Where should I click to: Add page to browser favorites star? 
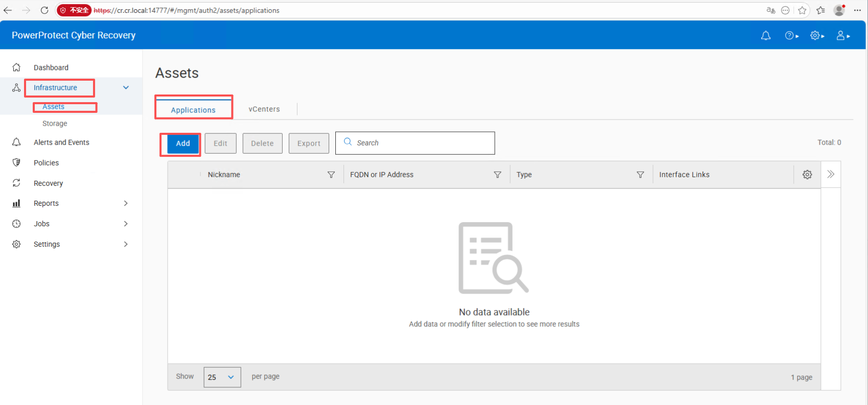(802, 10)
